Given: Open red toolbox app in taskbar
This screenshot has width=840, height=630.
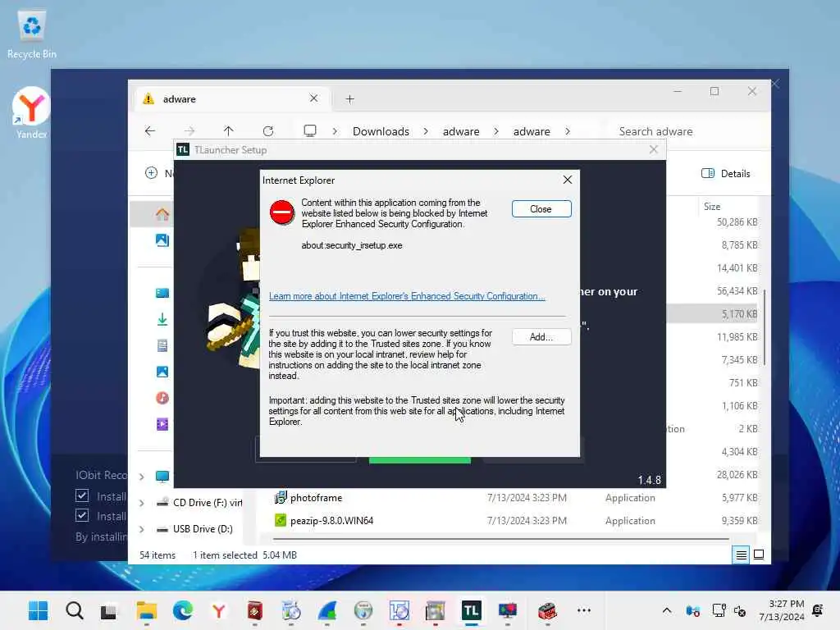Looking at the screenshot, I should [547, 610].
